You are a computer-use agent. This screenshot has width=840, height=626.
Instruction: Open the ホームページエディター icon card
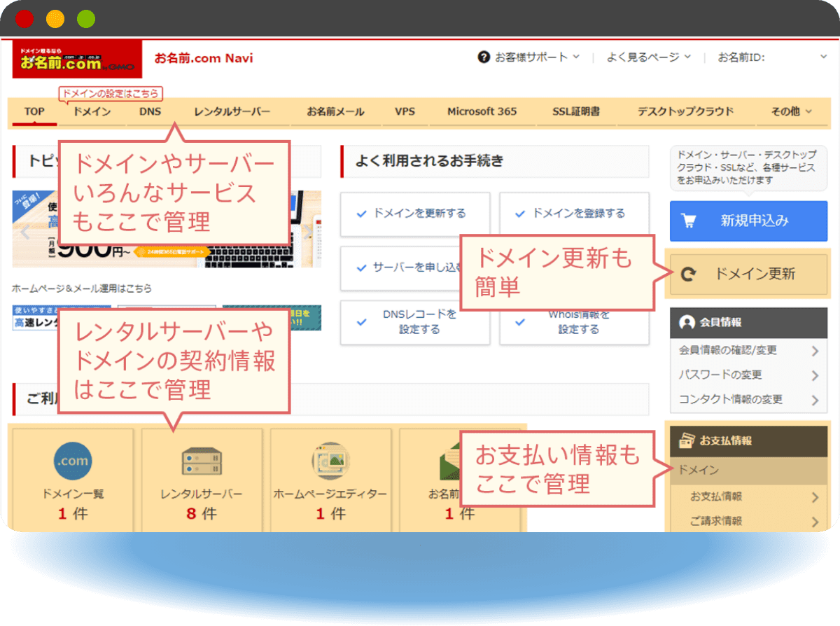(330, 480)
